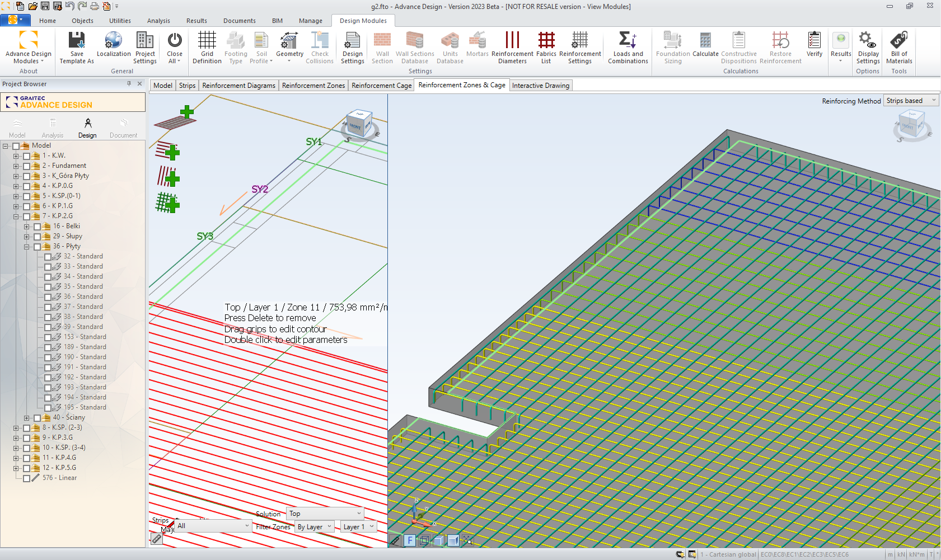Open the Solution Top dropdown
This screenshot has width=941, height=560.
pos(325,514)
